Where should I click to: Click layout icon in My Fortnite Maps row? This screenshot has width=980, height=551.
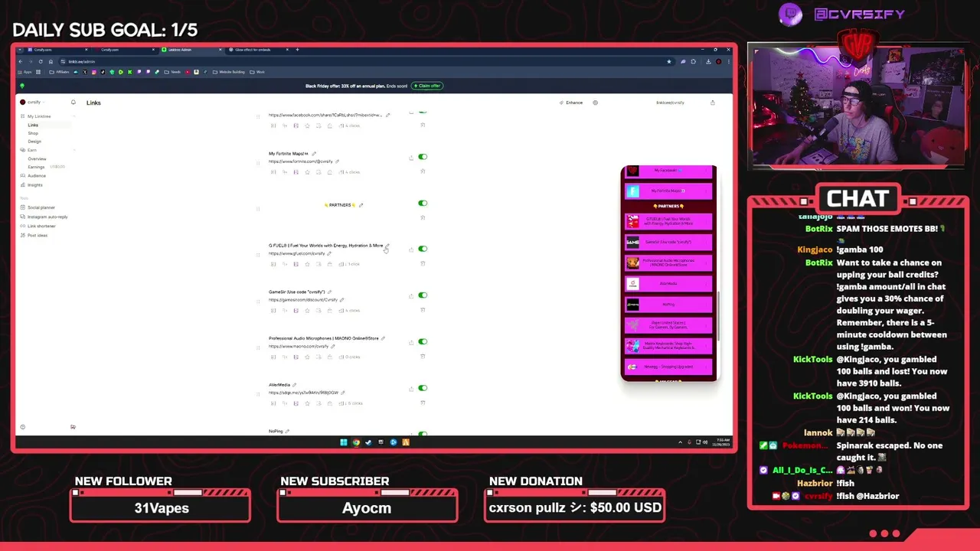[x=273, y=171]
